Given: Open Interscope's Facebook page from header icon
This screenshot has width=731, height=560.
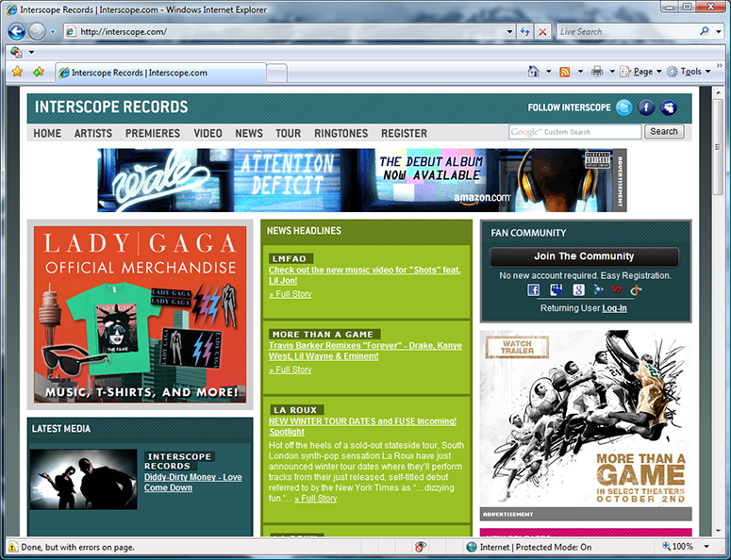Looking at the screenshot, I should click(x=646, y=107).
